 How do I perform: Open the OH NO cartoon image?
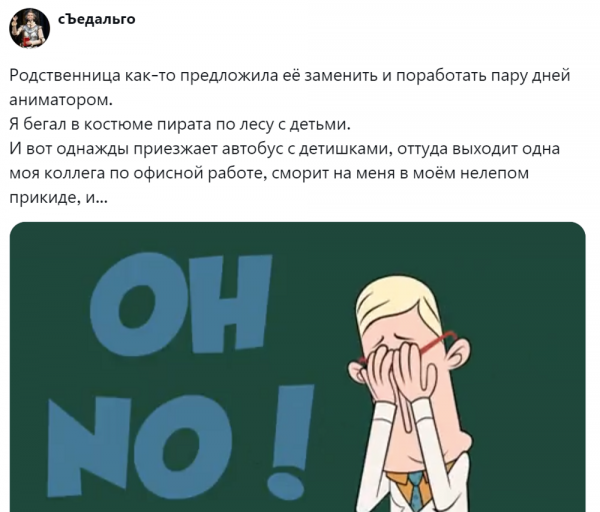[297, 367]
